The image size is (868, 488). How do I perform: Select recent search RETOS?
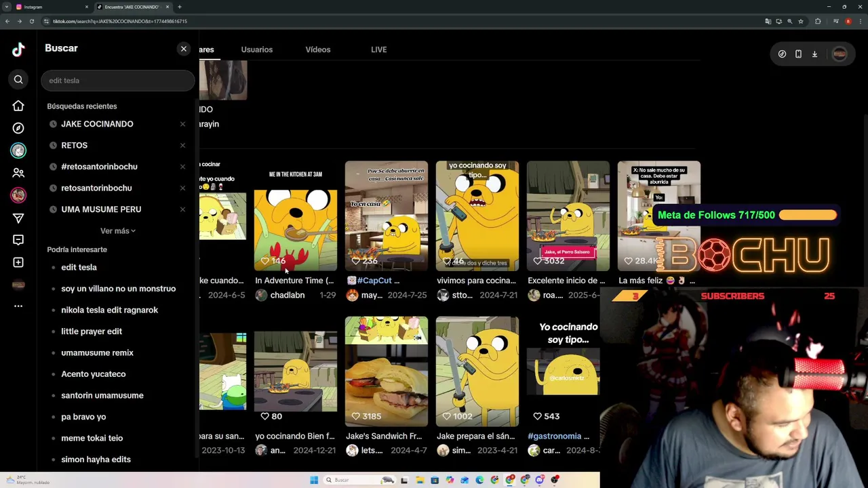coord(75,145)
